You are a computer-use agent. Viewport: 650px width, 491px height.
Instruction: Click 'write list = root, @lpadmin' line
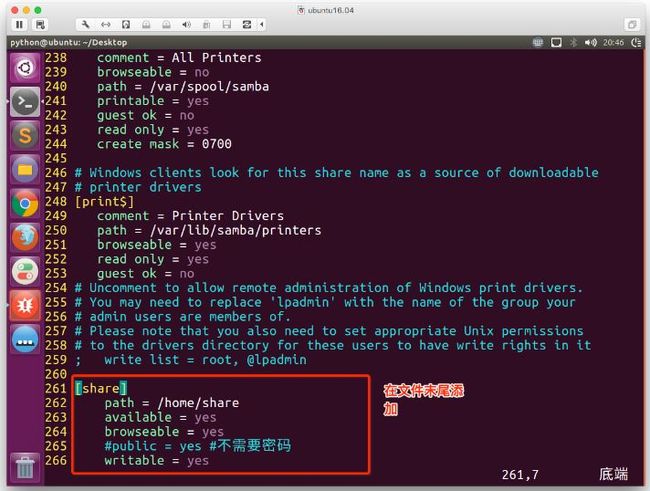[x=205, y=360]
